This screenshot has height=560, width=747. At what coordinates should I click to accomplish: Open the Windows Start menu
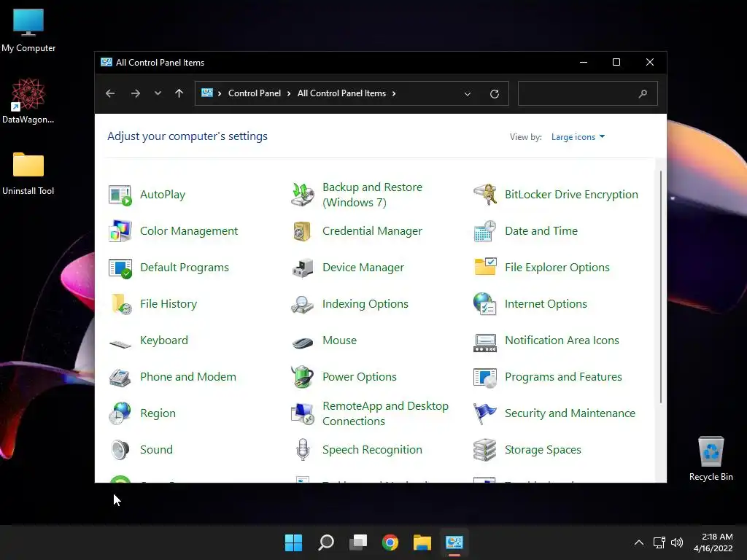tap(293, 542)
